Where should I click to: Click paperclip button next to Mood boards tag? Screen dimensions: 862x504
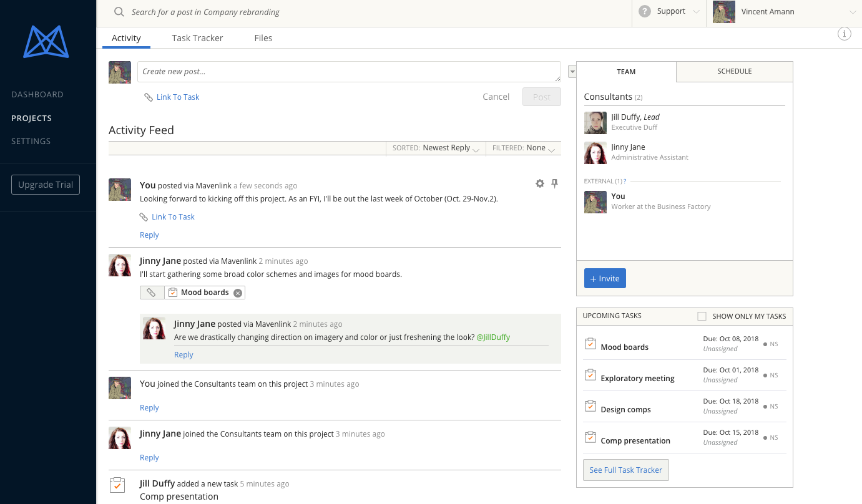pyautogui.click(x=152, y=293)
